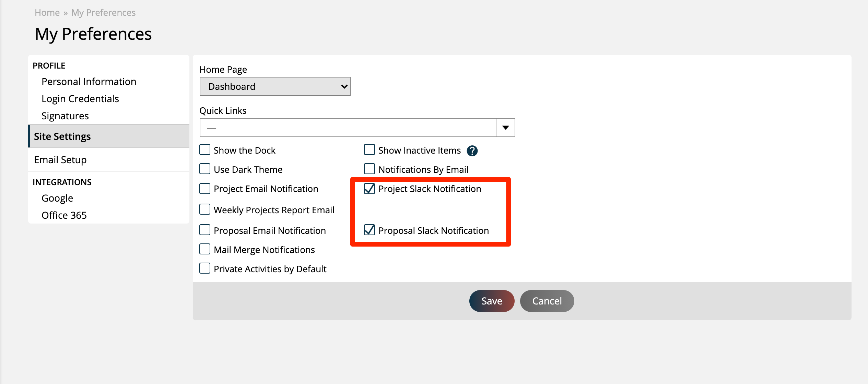
Task: Enable Show Inactive Items checkbox
Action: point(368,149)
